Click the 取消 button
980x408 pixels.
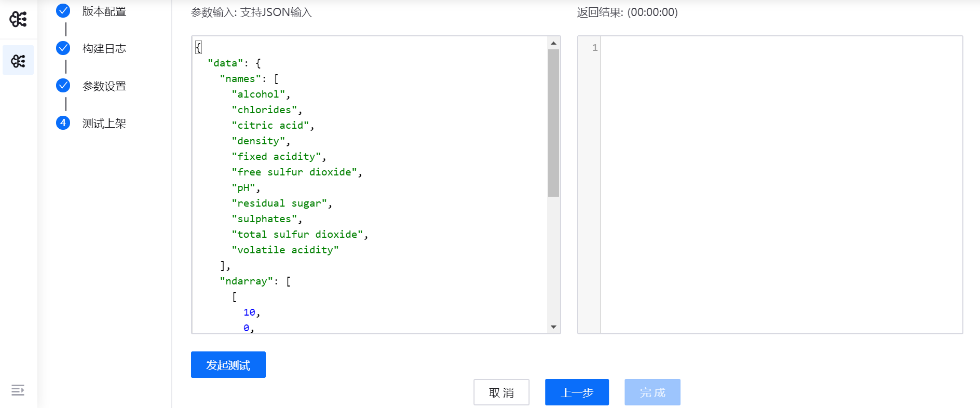pos(501,392)
